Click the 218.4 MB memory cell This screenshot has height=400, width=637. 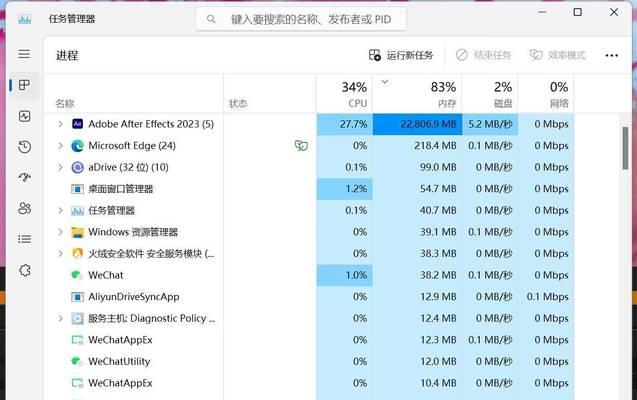click(417, 145)
